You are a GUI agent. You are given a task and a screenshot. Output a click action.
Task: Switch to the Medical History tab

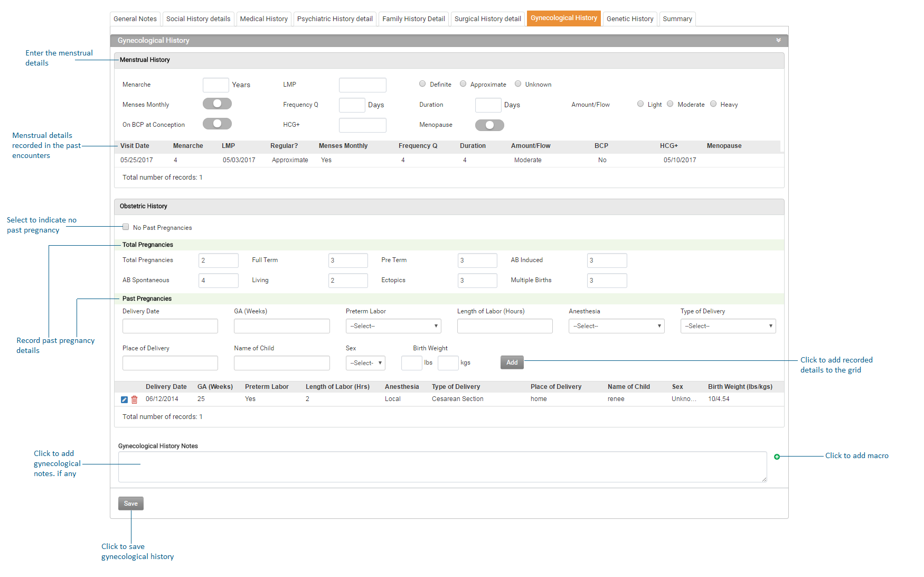click(263, 19)
